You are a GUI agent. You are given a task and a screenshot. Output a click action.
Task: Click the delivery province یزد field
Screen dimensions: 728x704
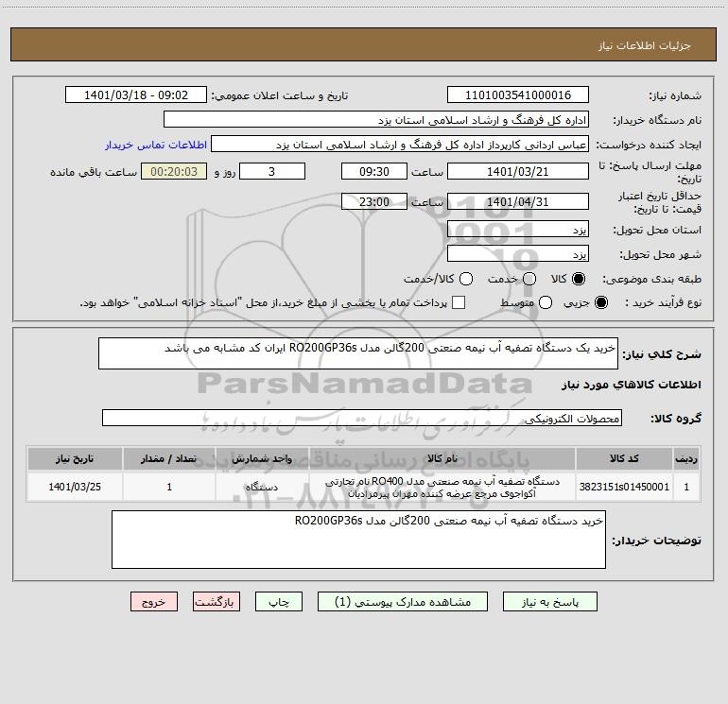pos(518,230)
